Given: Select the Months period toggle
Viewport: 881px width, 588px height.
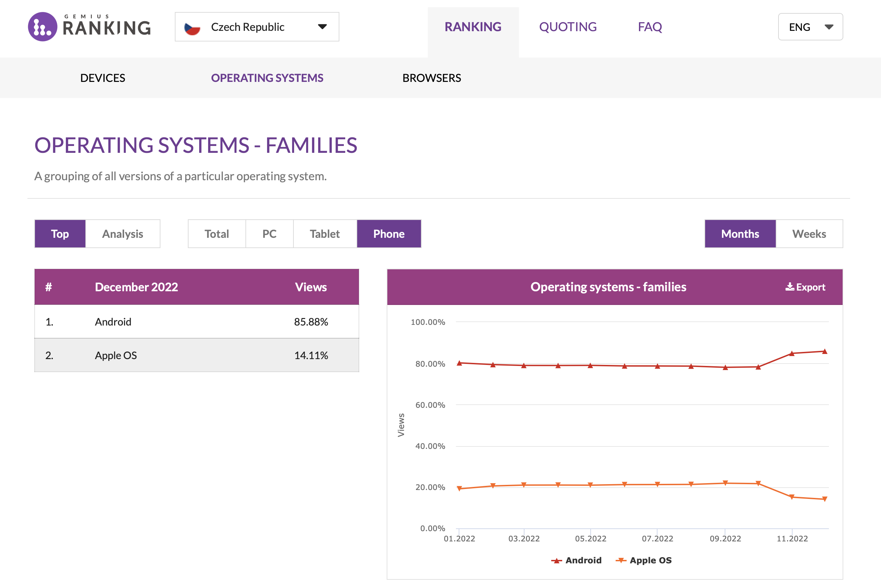Looking at the screenshot, I should coord(740,234).
